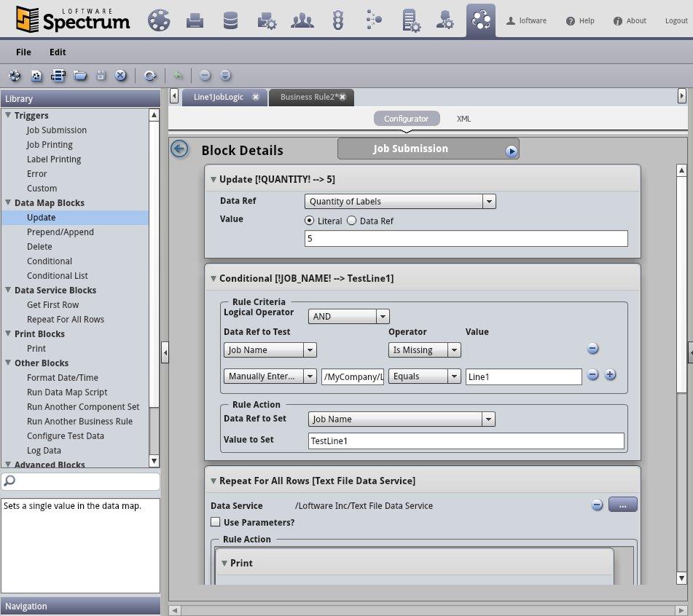693x616 pixels.
Task: Click the play arrow on Job Submission
Action: pos(511,151)
